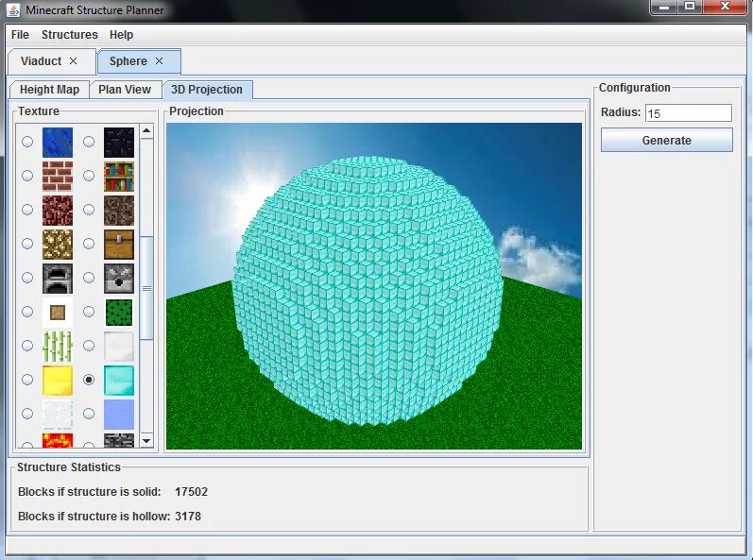Pick the solid light-blue texture image
Image resolution: width=753 pixels, height=560 pixels.
[119, 415]
